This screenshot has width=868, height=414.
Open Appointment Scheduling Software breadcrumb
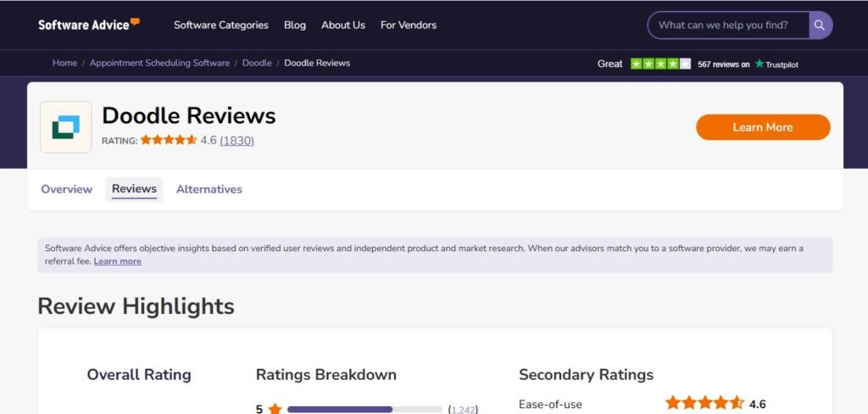[x=159, y=63]
